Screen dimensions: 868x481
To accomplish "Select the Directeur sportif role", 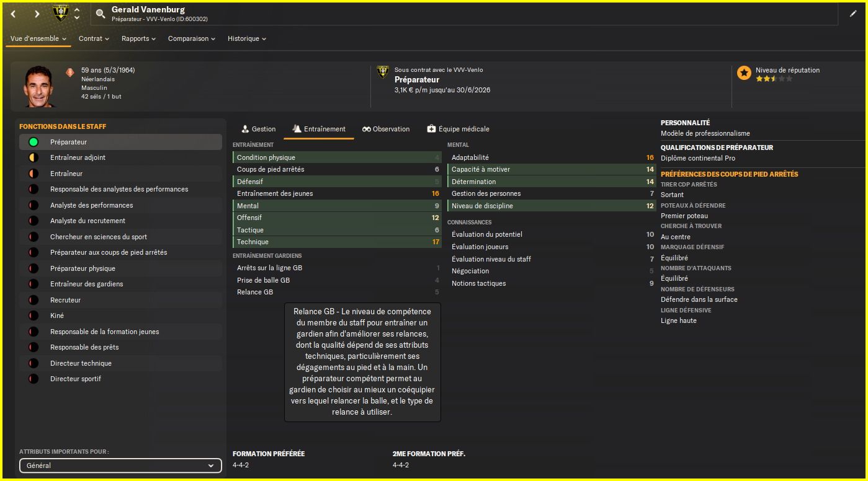I will [x=120, y=379].
